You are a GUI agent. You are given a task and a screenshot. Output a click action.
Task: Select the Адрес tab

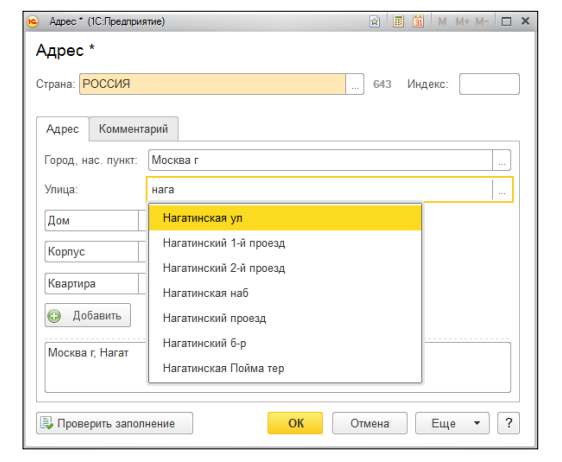[62, 129]
